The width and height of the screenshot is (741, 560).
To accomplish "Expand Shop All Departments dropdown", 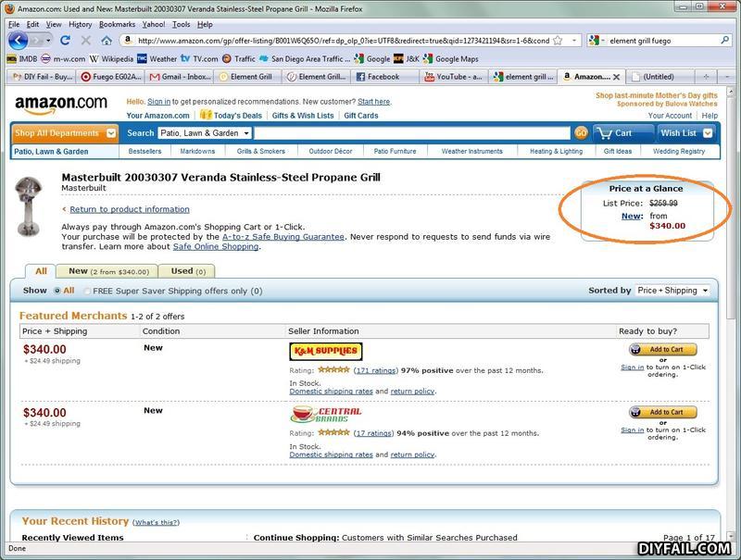I will [111, 133].
